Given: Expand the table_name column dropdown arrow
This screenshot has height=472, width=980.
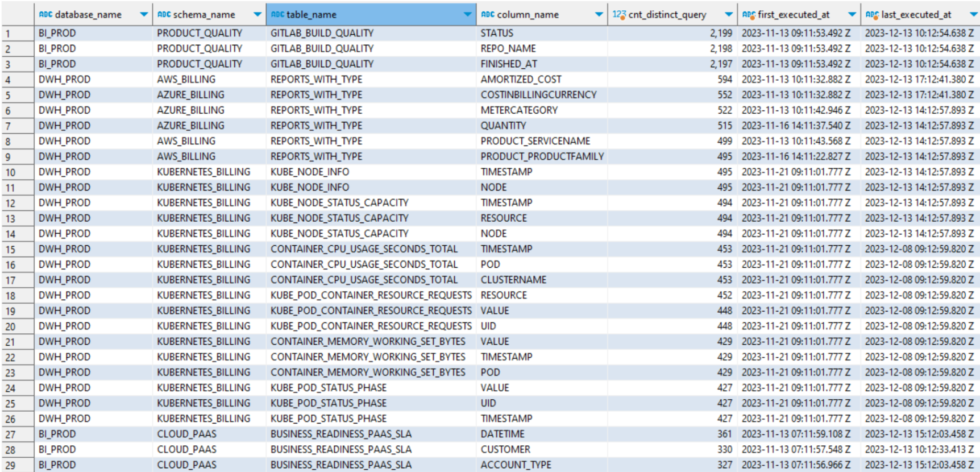Looking at the screenshot, I should (x=467, y=15).
